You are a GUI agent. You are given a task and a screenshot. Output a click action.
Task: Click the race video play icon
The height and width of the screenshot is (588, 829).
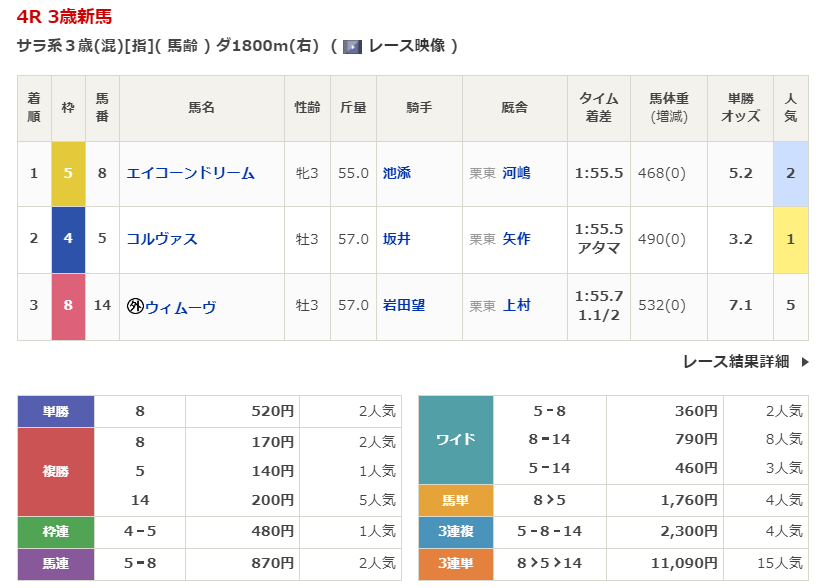pos(352,46)
